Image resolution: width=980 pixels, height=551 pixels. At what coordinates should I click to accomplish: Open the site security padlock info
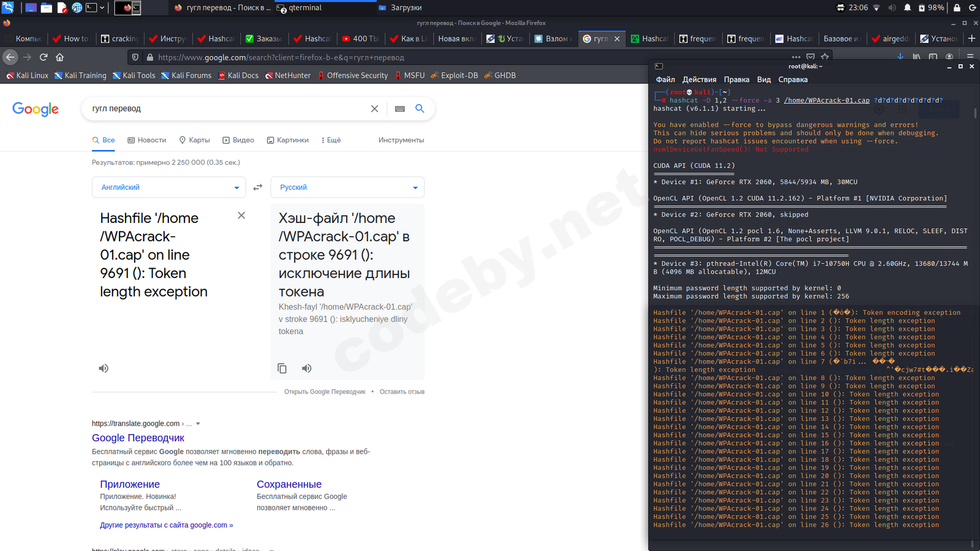pyautogui.click(x=149, y=58)
